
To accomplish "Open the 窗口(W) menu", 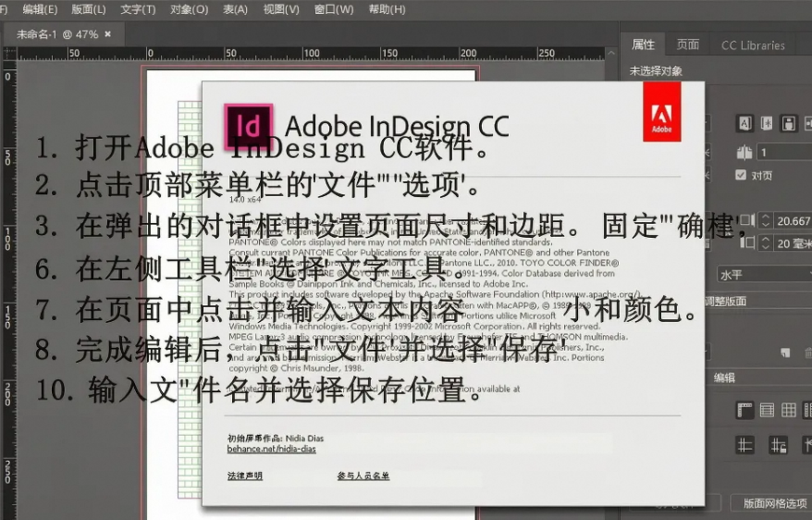I will click(x=334, y=9).
